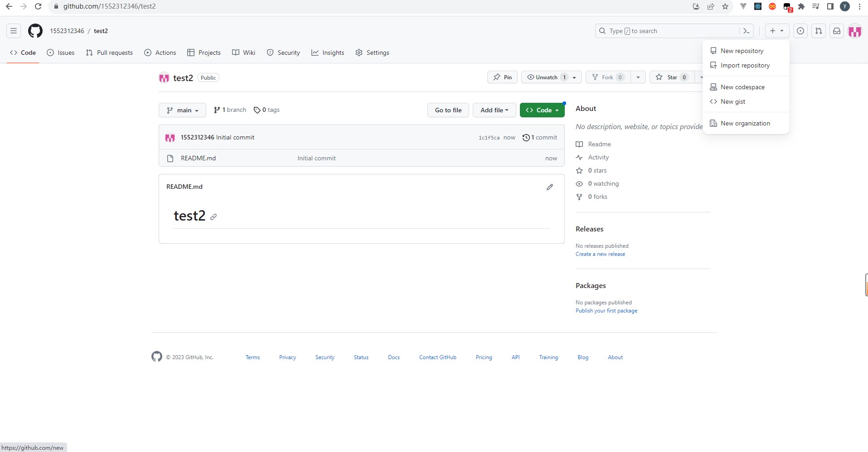Open the command palette icon in search bar
This screenshot has height=452, width=868.
pyautogui.click(x=746, y=31)
